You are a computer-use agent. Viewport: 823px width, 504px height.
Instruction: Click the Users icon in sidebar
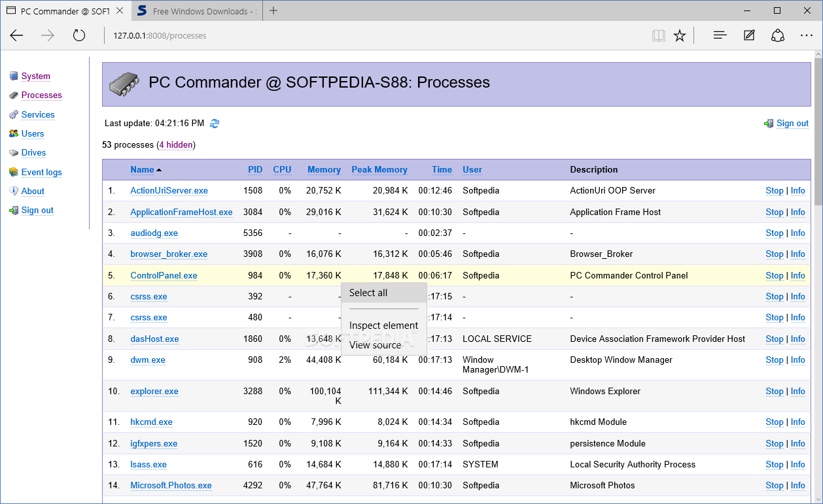coord(14,133)
